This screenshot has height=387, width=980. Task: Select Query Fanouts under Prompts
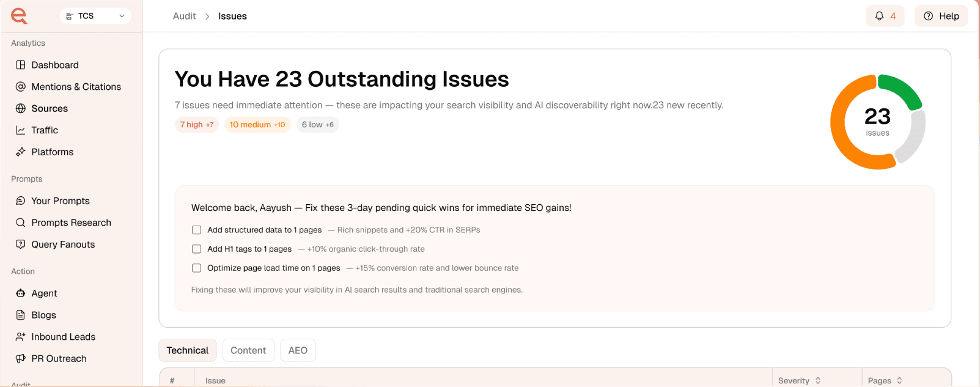(63, 244)
